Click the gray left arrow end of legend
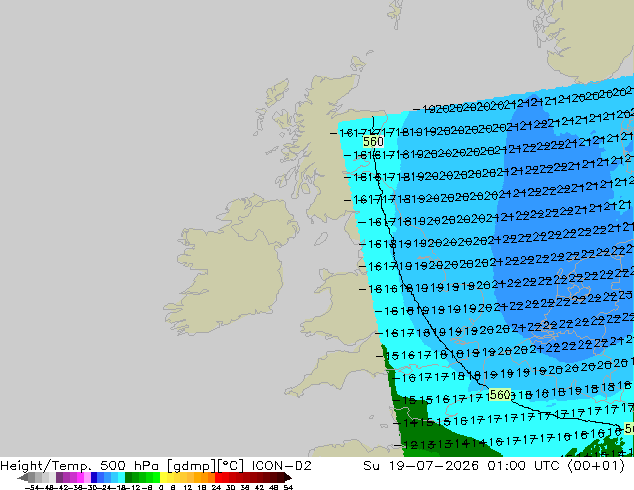The image size is (634, 490). tap(23, 477)
